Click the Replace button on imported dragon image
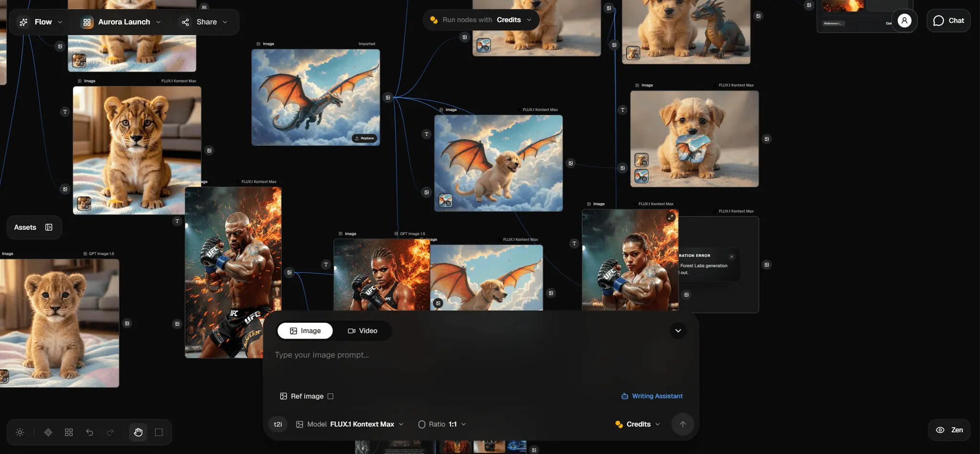The image size is (980, 454). point(365,138)
